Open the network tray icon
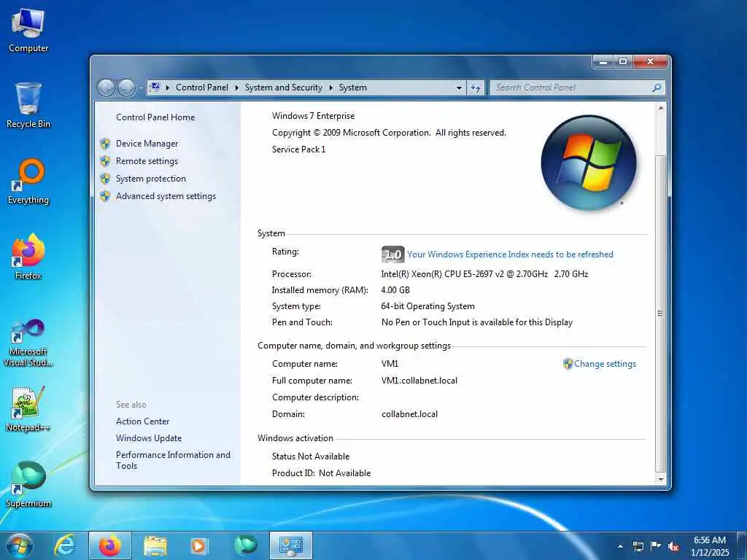The width and height of the screenshot is (747, 560). click(638, 546)
